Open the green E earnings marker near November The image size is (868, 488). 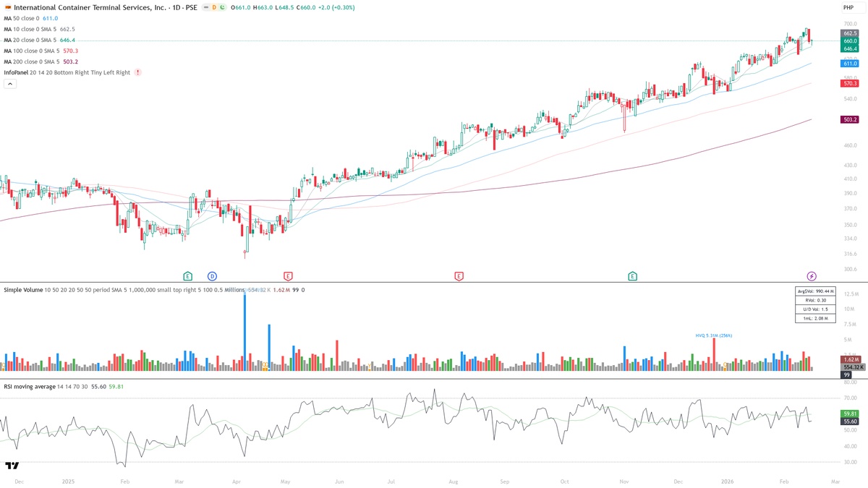(x=632, y=276)
